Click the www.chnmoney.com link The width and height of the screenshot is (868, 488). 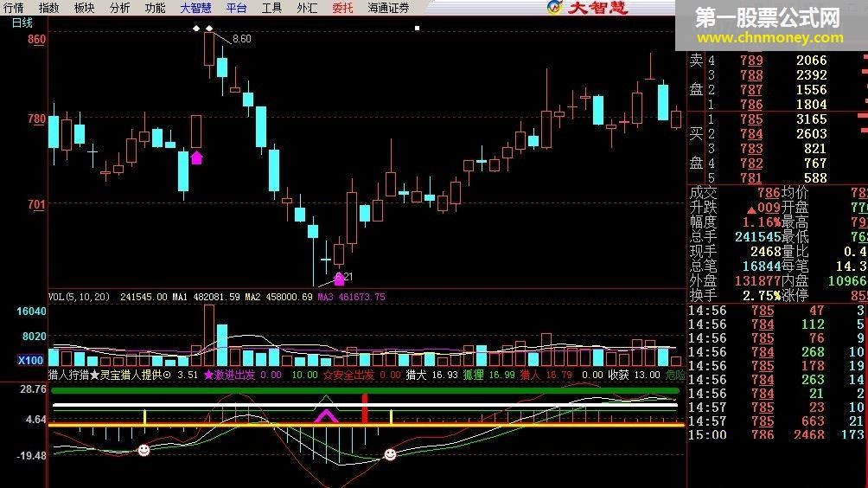770,38
